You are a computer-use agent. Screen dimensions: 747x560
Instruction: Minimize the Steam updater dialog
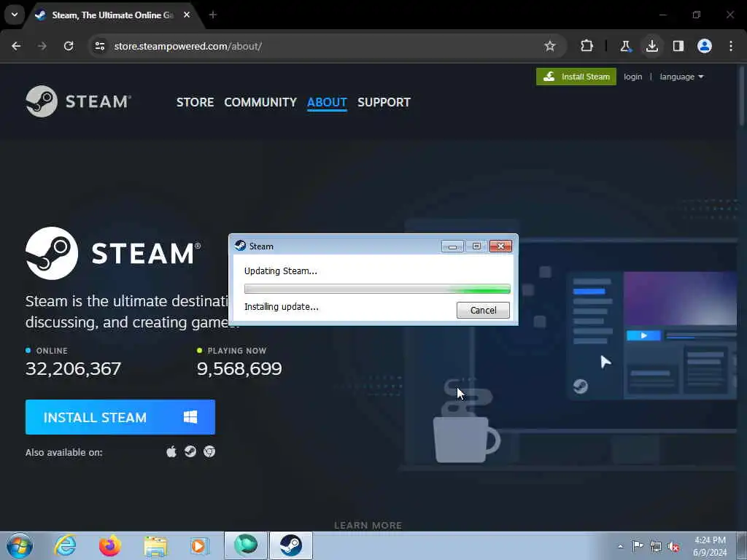(452, 246)
